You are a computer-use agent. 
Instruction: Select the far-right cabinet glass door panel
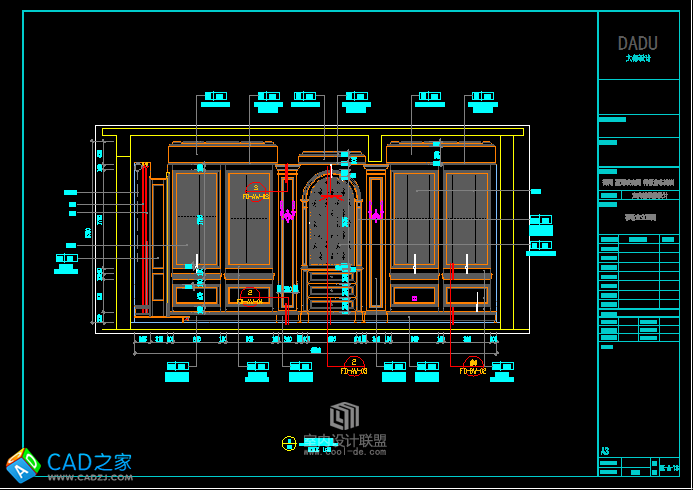tap(467, 219)
